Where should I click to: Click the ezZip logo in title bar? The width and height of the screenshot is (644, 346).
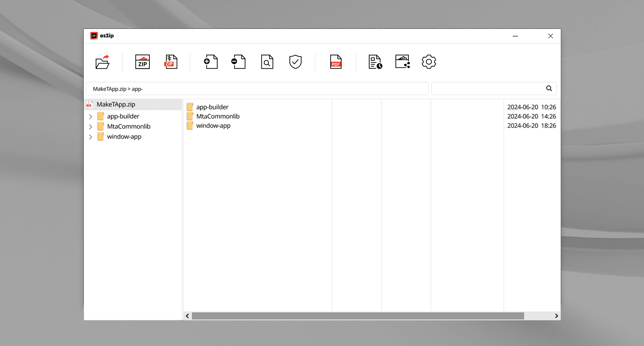point(94,36)
